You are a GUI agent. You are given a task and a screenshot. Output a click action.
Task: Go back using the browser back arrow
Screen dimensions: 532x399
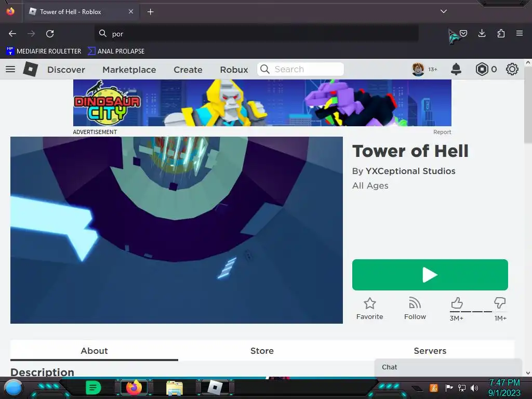(12, 34)
